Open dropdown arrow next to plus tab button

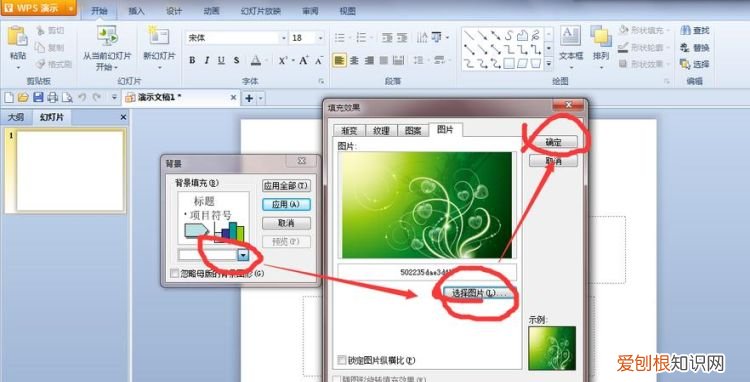point(261,98)
